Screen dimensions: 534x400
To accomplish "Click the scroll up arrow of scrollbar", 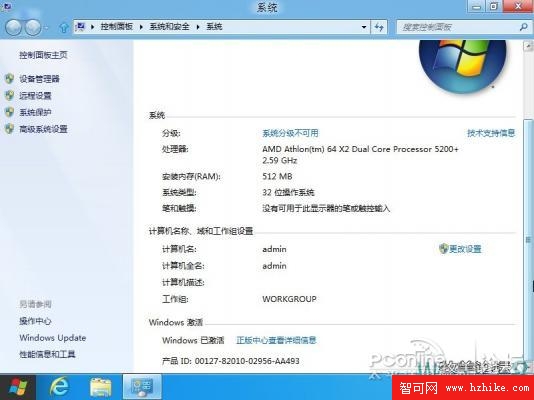I will point(528,46).
